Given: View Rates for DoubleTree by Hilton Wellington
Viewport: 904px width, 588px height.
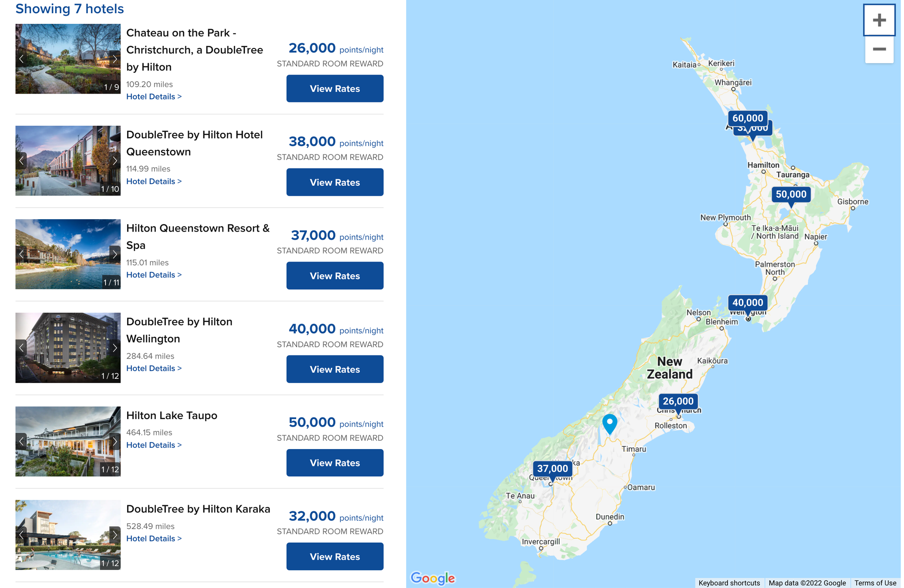Looking at the screenshot, I should [x=335, y=369].
